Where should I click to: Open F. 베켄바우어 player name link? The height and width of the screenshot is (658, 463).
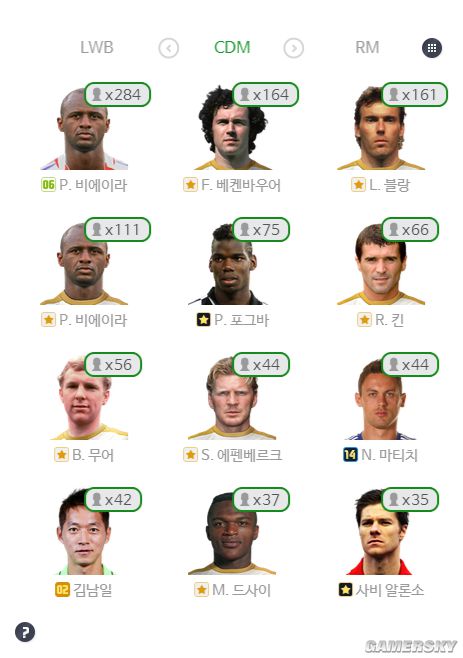point(241,185)
